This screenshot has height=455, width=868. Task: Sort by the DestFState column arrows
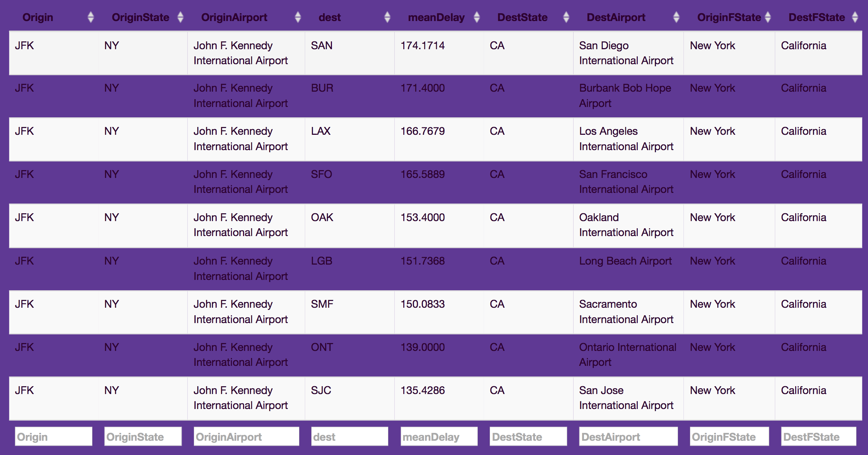click(x=855, y=17)
